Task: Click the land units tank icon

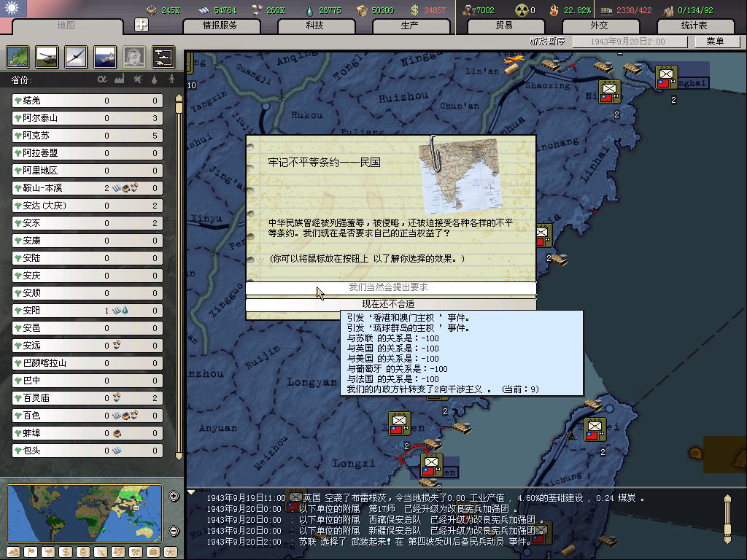Action: tap(46, 57)
